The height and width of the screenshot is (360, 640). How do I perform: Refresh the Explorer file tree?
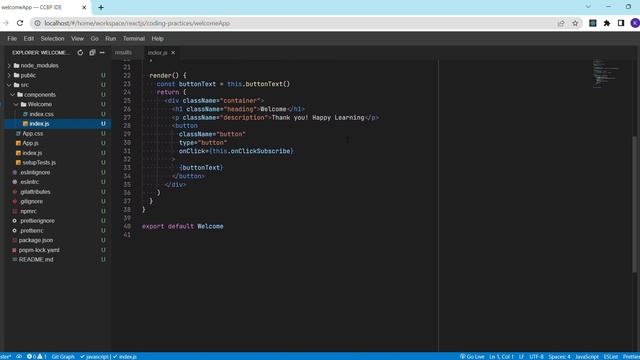pyautogui.click(x=80, y=53)
